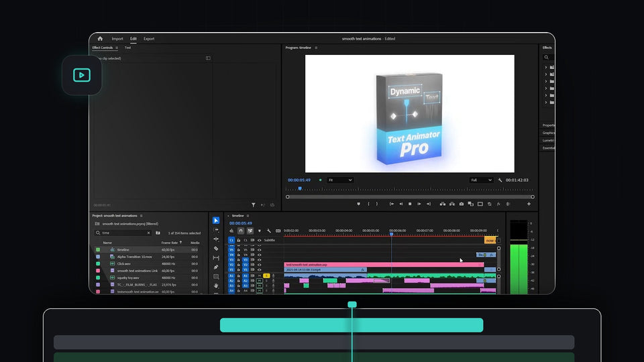
Task: Click the find bin folder icon beside search
Action: (158, 233)
